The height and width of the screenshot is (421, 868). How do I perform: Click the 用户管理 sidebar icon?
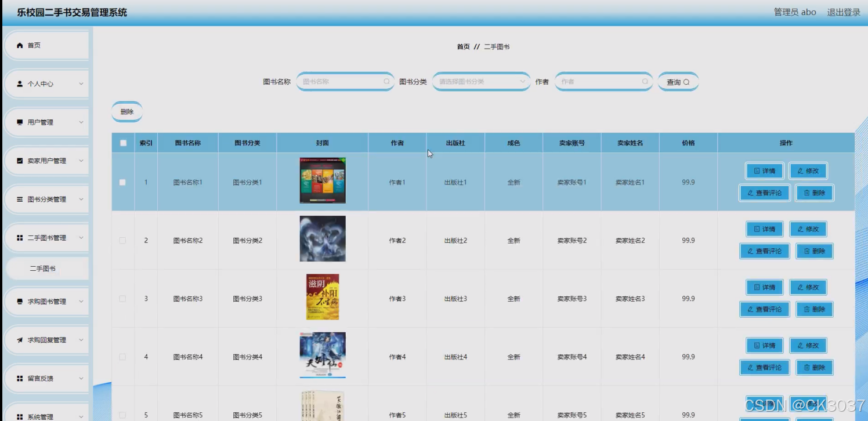point(20,122)
